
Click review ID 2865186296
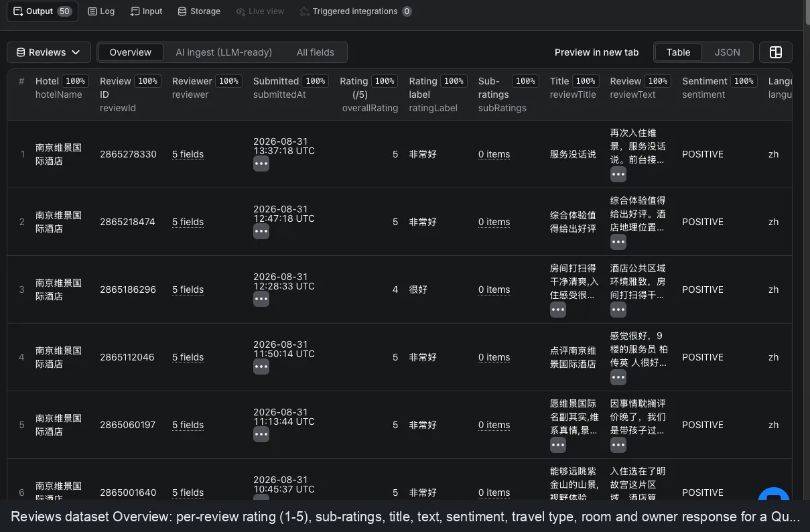(x=128, y=289)
